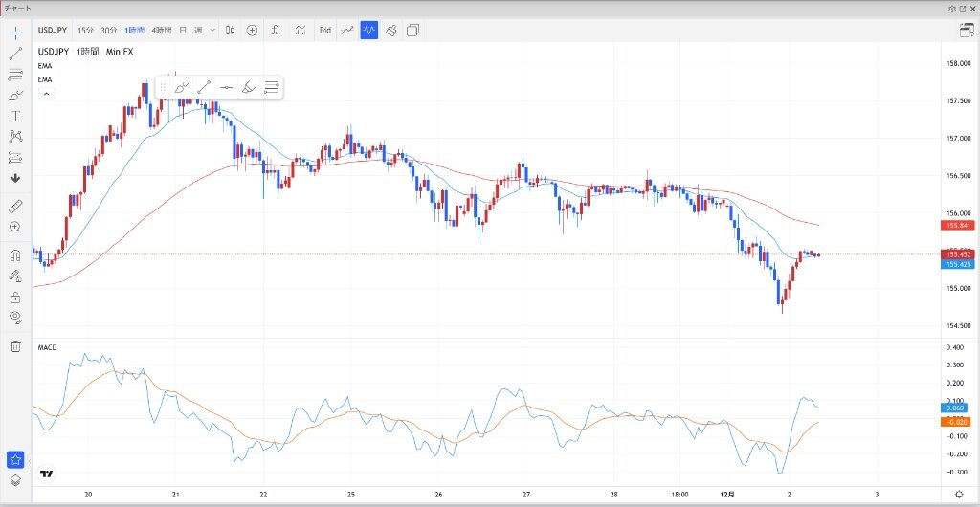Open the candlestick chart type dropdown

[231, 31]
